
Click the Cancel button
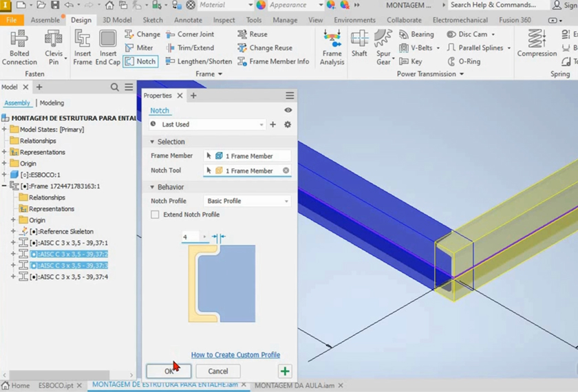(x=217, y=371)
